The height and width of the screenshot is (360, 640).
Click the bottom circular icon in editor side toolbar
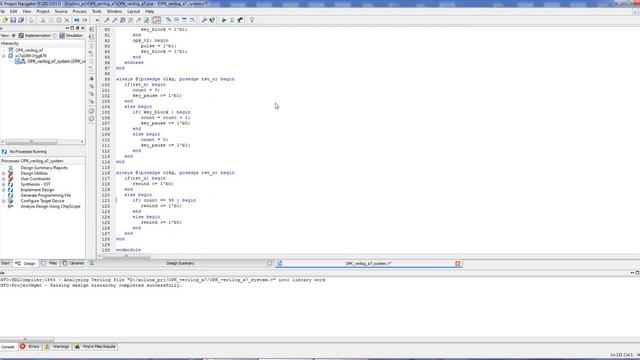(91, 119)
